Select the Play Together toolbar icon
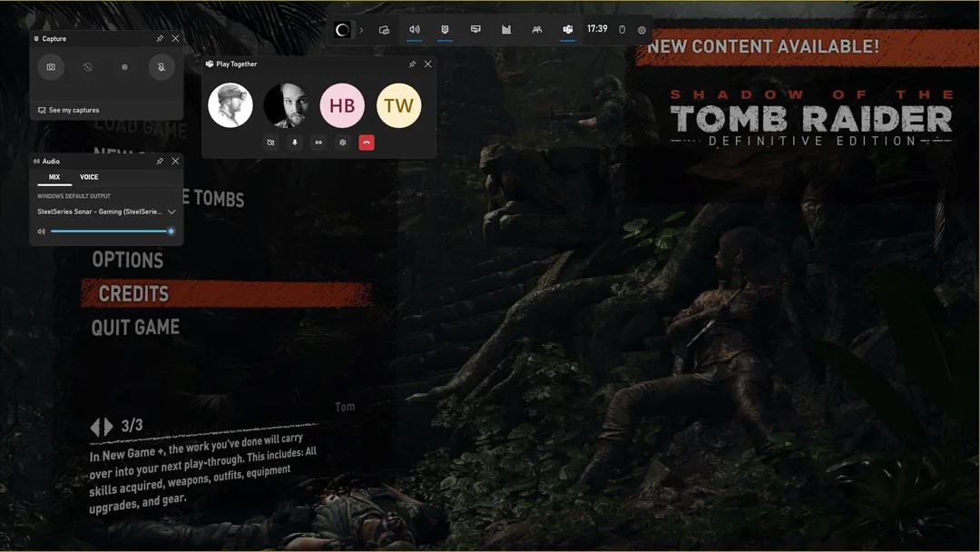The width and height of the screenshot is (980, 552). [x=567, y=29]
